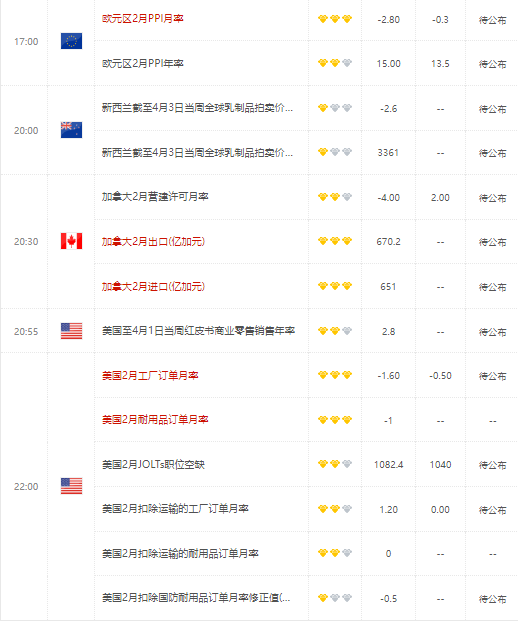Image resolution: width=518 pixels, height=631 pixels.
Task: Open the 美国2月工厂订单月率 entry
Action: click(x=150, y=375)
